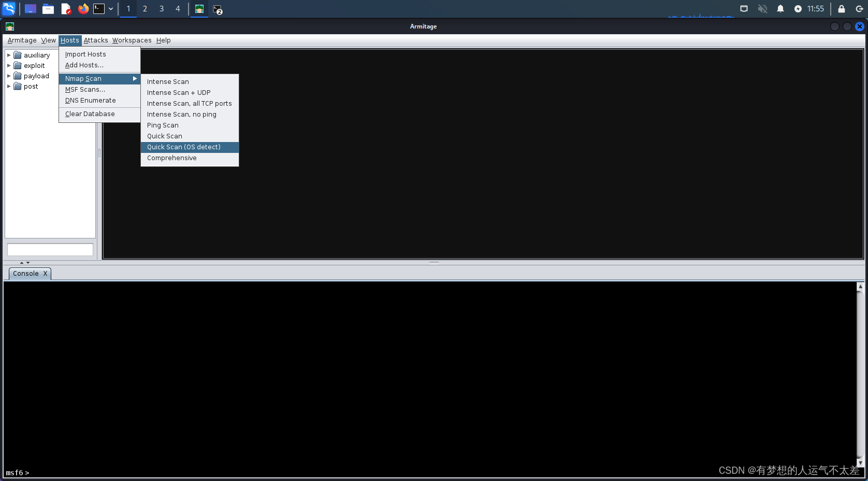Switch to workspace 4
Screen dimensions: 868x481
(x=178, y=9)
